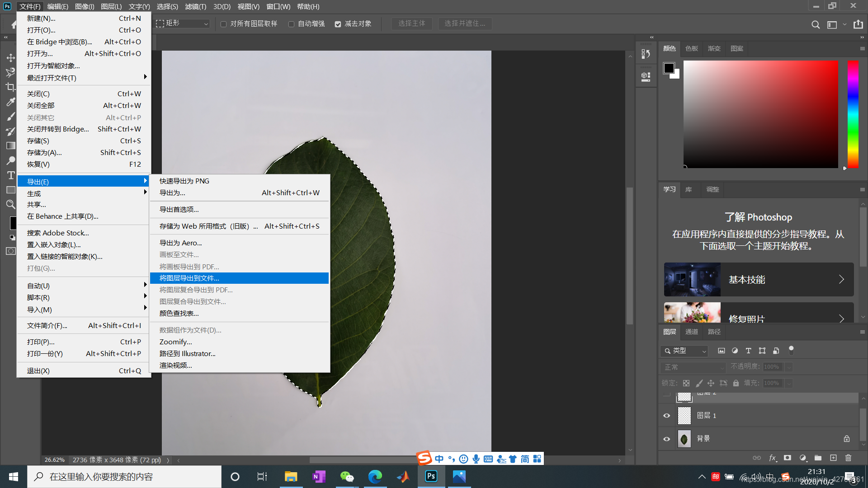Switch to the 通道 tab
Image resolution: width=868 pixels, height=488 pixels.
(x=691, y=332)
